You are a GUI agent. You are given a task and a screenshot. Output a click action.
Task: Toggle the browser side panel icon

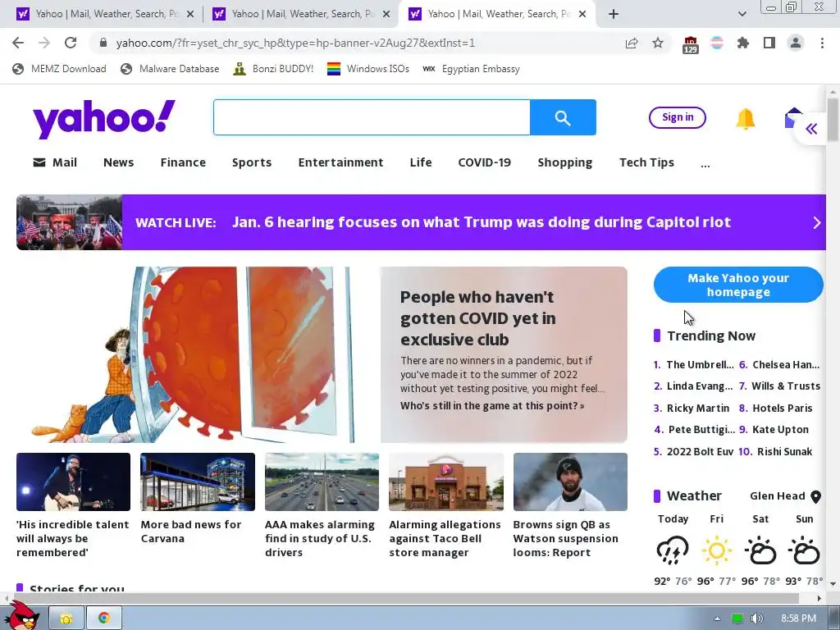pyautogui.click(x=769, y=43)
